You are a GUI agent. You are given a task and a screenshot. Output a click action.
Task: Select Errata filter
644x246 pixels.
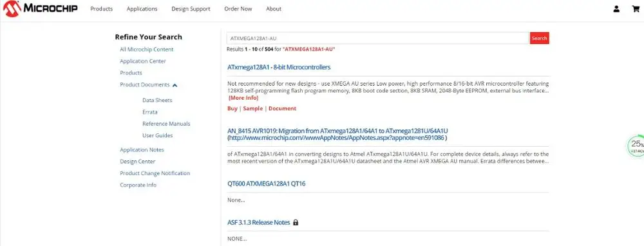tap(150, 111)
